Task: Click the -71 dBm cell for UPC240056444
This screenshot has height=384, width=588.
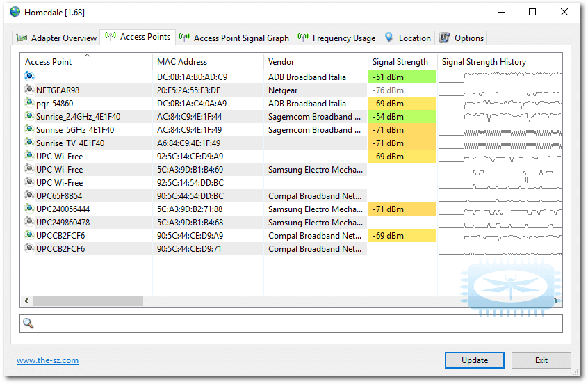Action: (402, 209)
